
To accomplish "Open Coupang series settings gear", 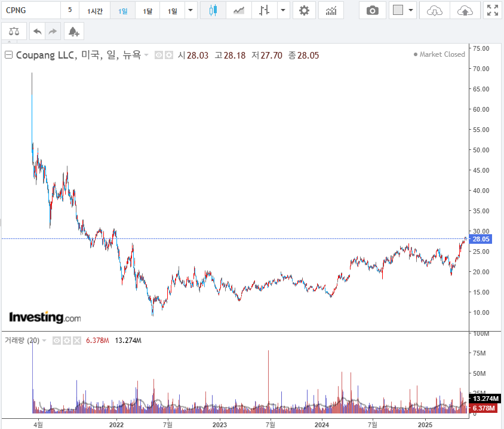I will pos(169,56).
